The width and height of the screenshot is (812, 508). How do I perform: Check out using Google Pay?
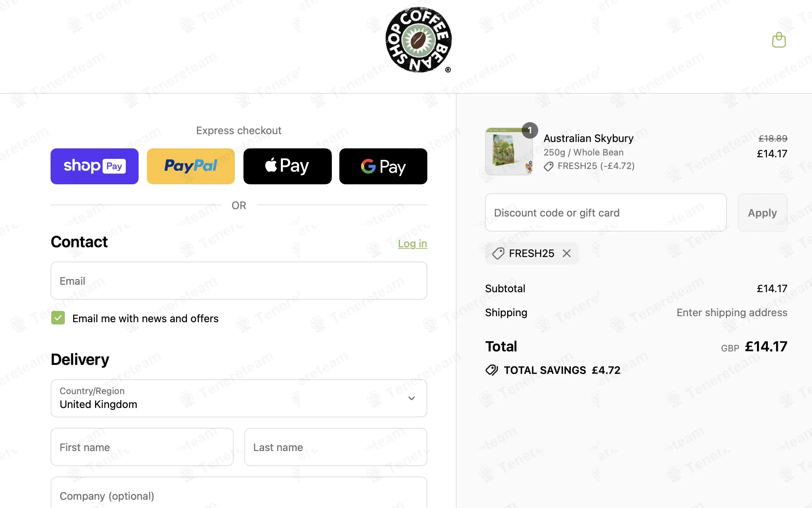(x=383, y=166)
